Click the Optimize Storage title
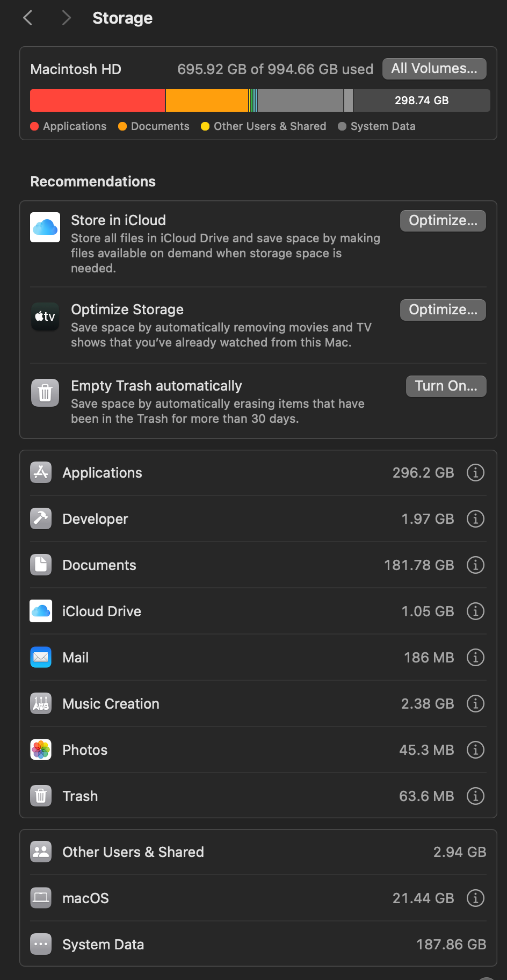The width and height of the screenshot is (507, 980). (127, 309)
